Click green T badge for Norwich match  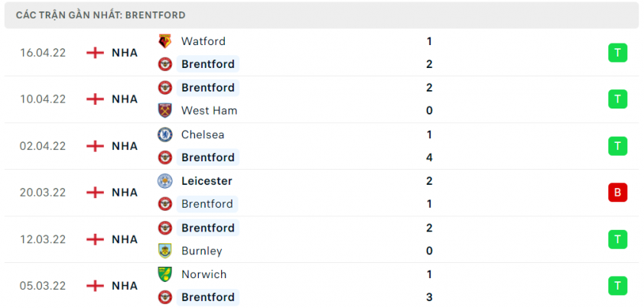(x=618, y=286)
